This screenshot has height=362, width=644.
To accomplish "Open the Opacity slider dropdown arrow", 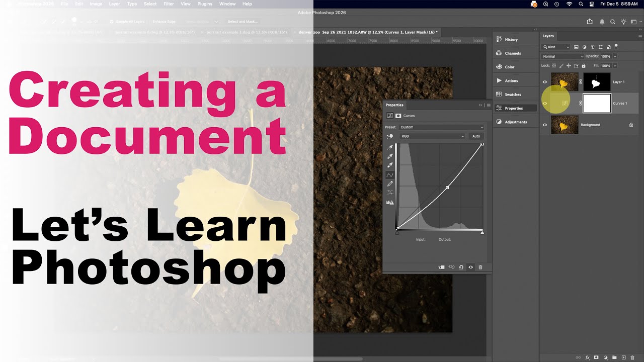I will 615,56.
